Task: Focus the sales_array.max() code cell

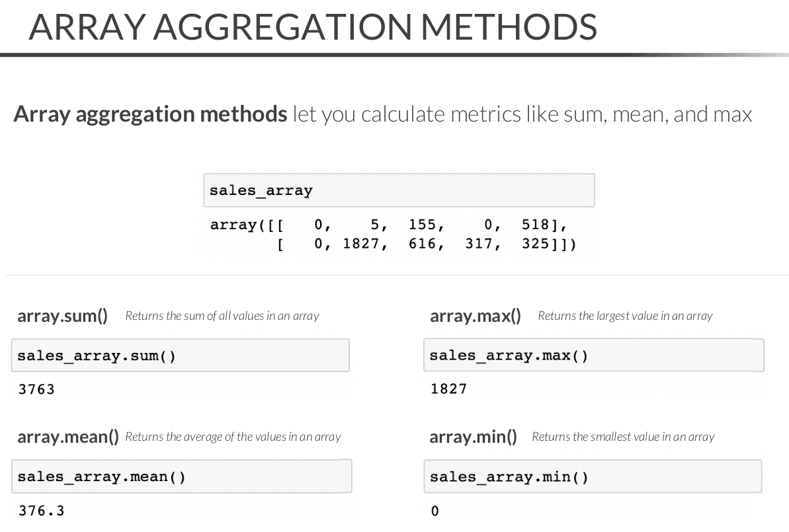Action: click(593, 356)
